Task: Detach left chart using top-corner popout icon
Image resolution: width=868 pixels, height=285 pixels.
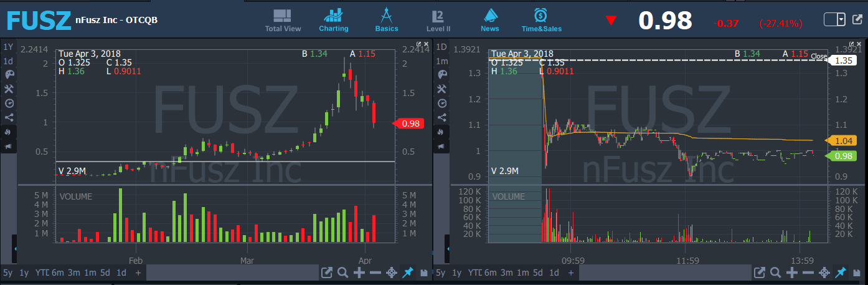Action: click(x=418, y=44)
